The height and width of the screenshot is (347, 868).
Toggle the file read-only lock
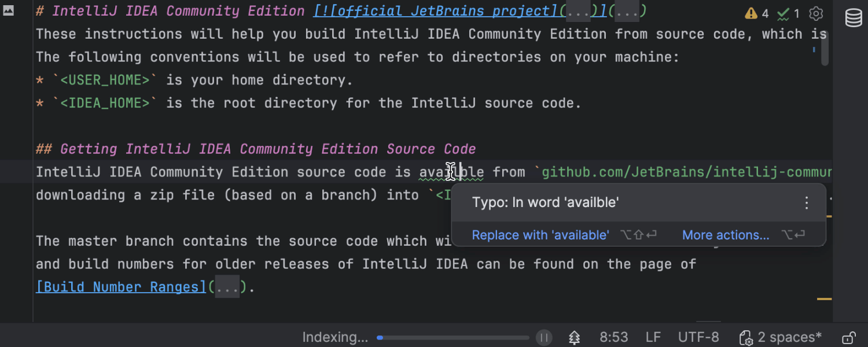pyautogui.click(x=849, y=338)
